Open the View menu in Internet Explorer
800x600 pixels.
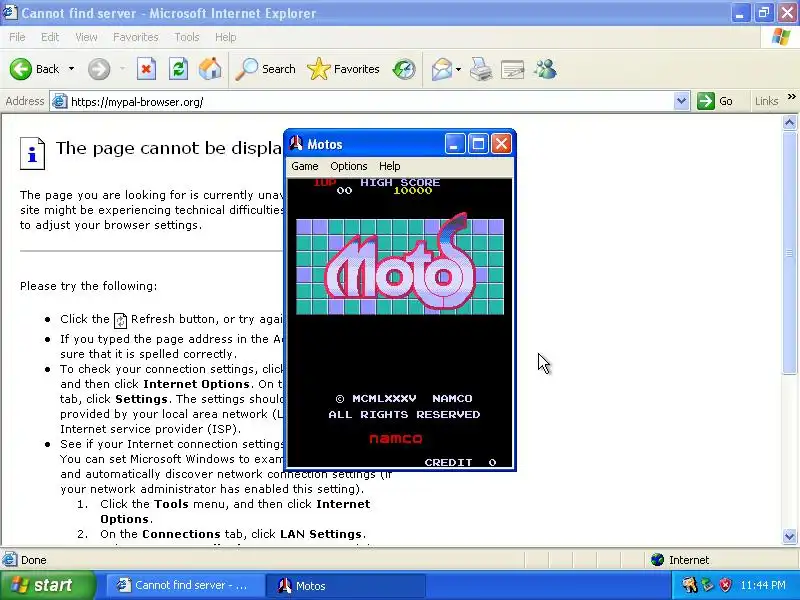tap(86, 37)
